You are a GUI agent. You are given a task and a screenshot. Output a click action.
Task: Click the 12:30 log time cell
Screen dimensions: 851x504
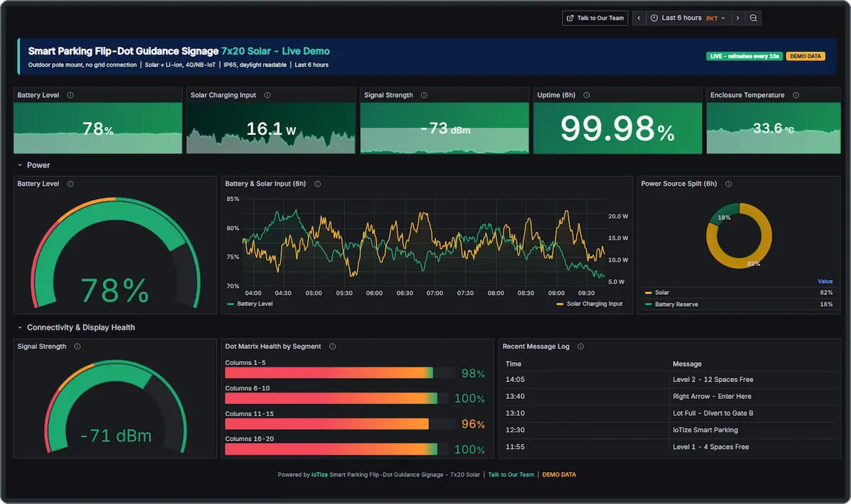coord(515,430)
